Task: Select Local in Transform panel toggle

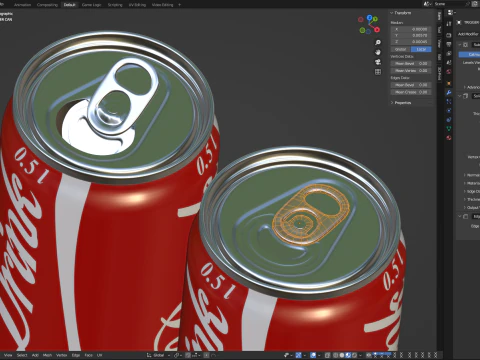Action: [x=421, y=49]
